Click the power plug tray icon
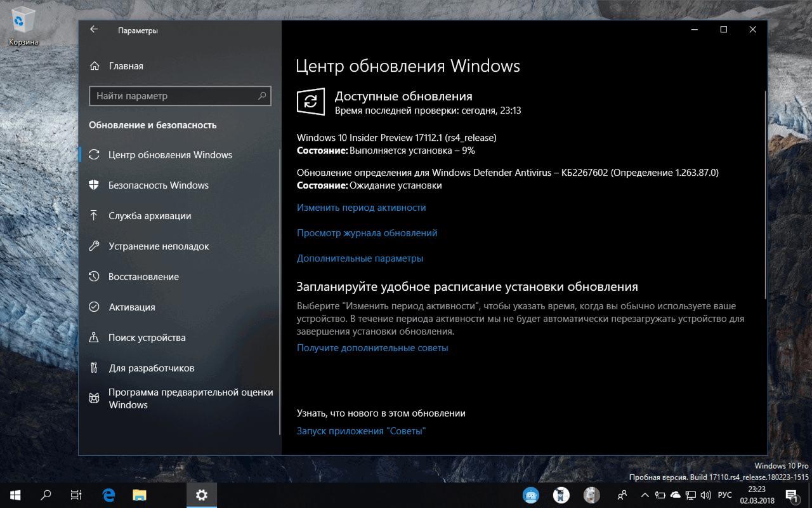 click(660, 495)
